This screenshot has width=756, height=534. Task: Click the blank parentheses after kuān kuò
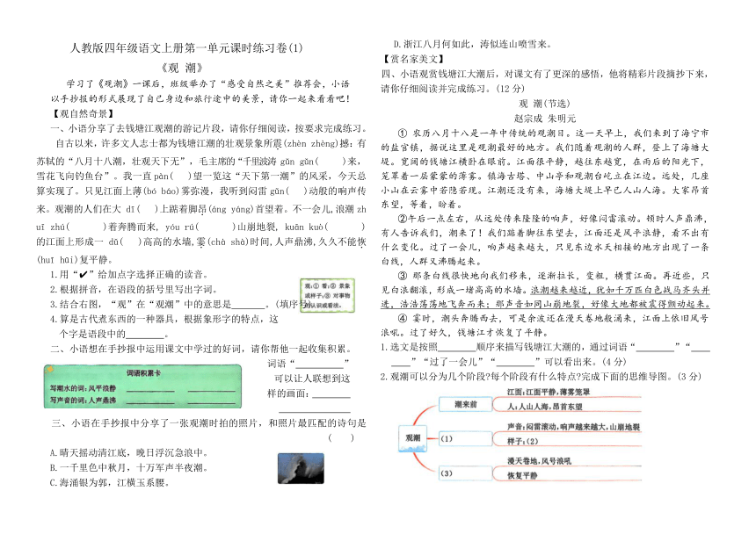pos(345,227)
